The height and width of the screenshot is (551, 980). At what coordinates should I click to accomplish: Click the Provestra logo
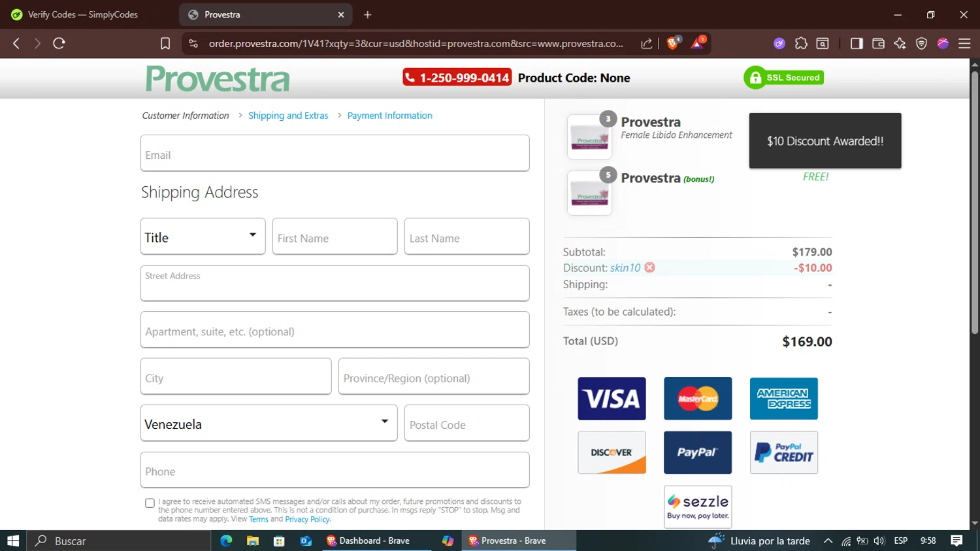(x=218, y=79)
